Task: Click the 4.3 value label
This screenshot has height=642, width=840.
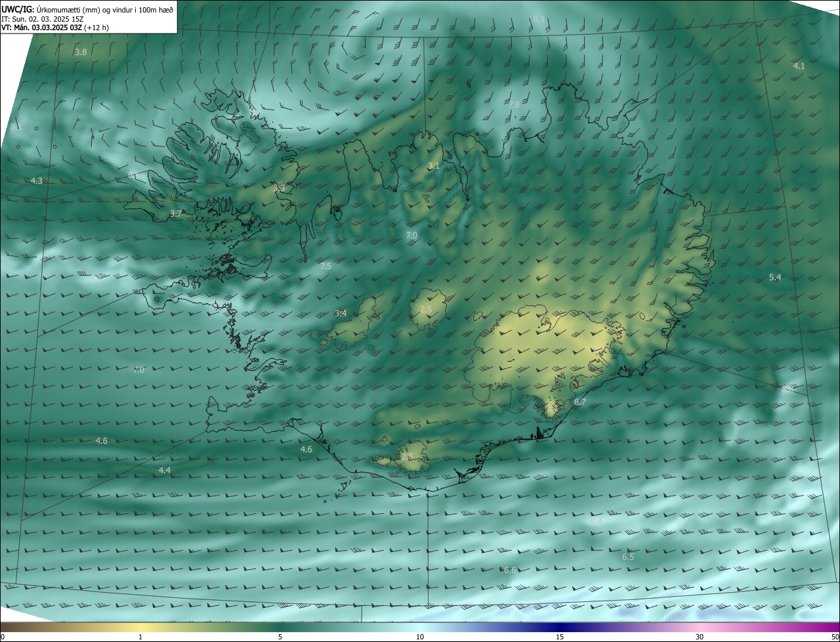Action: [36, 181]
